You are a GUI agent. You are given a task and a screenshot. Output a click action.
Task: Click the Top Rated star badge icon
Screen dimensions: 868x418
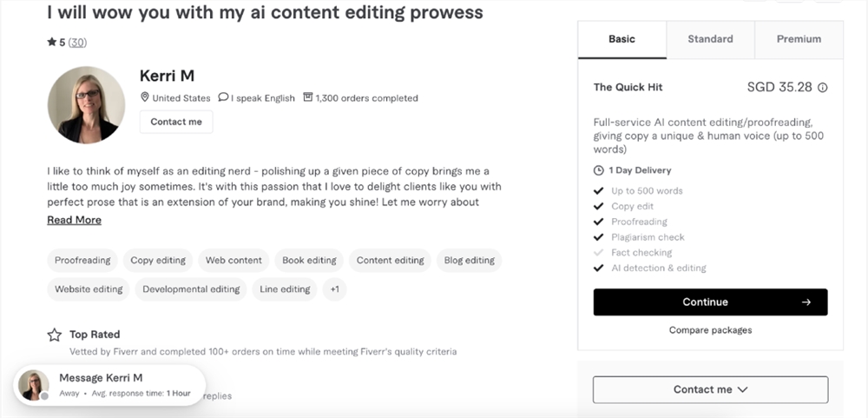click(x=55, y=335)
